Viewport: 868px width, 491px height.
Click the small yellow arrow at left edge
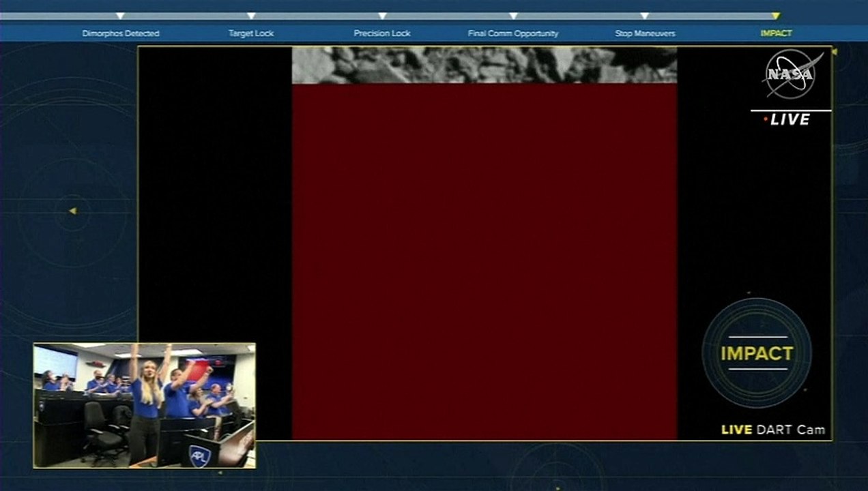pos(72,211)
